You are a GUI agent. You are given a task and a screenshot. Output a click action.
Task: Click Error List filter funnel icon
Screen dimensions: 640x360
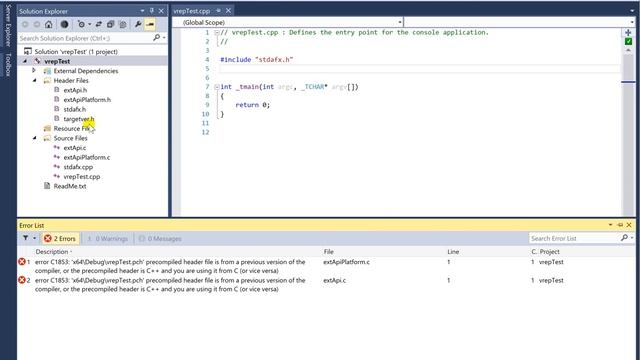pos(25,238)
